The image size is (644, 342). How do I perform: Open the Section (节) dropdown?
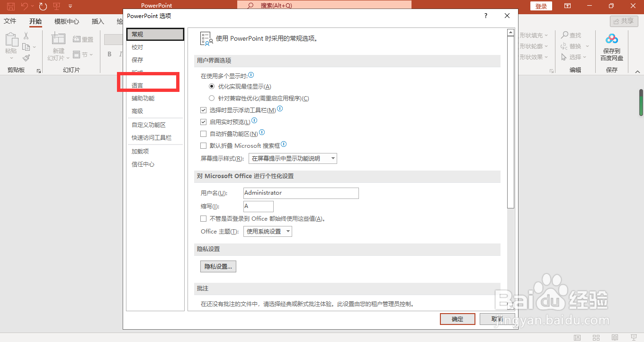(83, 54)
